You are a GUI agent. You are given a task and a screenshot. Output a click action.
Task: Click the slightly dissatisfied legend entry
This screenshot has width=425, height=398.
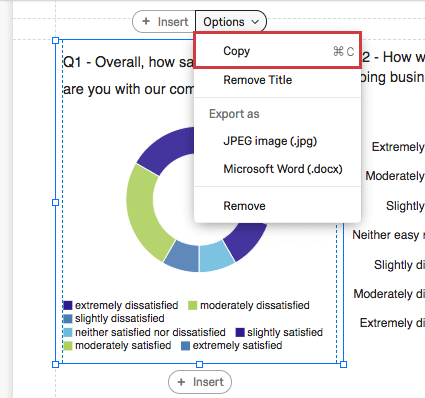(x=114, y=318)
